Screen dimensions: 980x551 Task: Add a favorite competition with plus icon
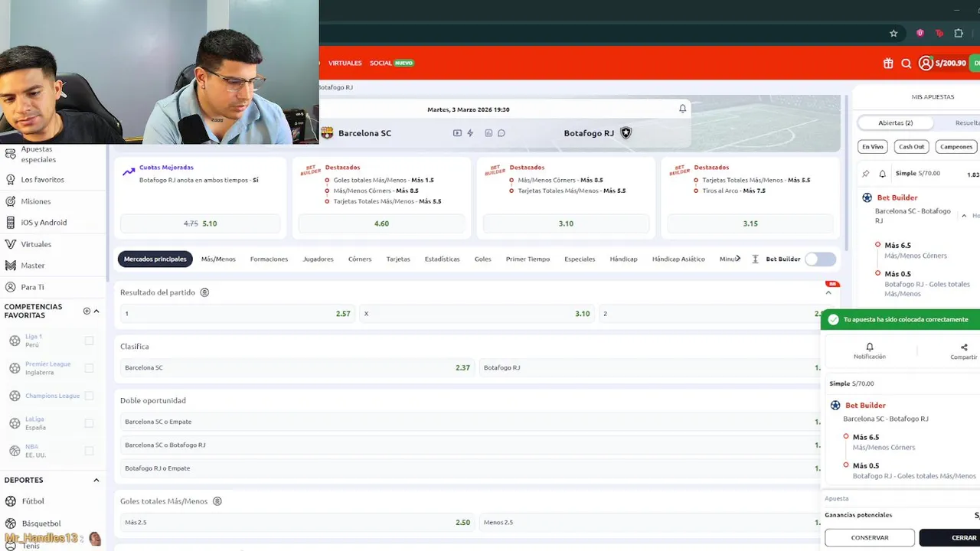(x=87, y=311)
